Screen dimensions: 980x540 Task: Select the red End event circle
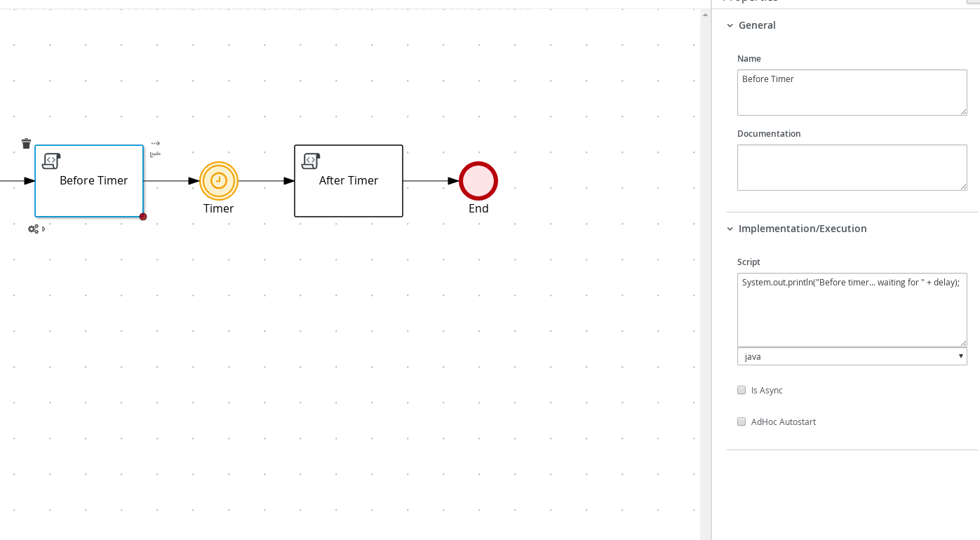click(478, 181)
